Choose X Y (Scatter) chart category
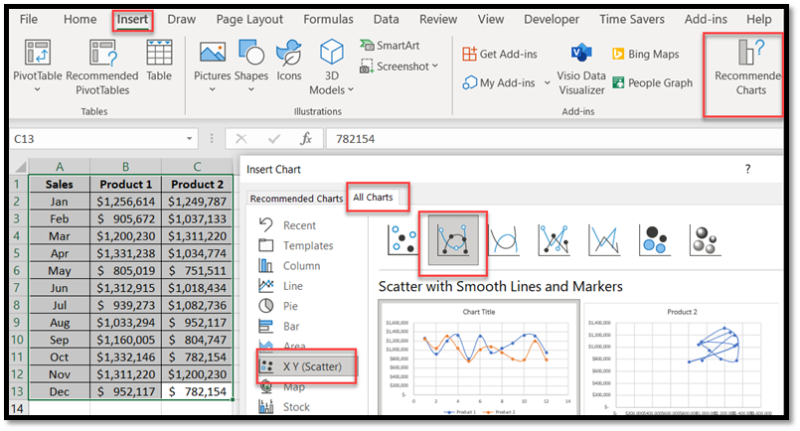800x431 pixels. click(x=306, y=366)
